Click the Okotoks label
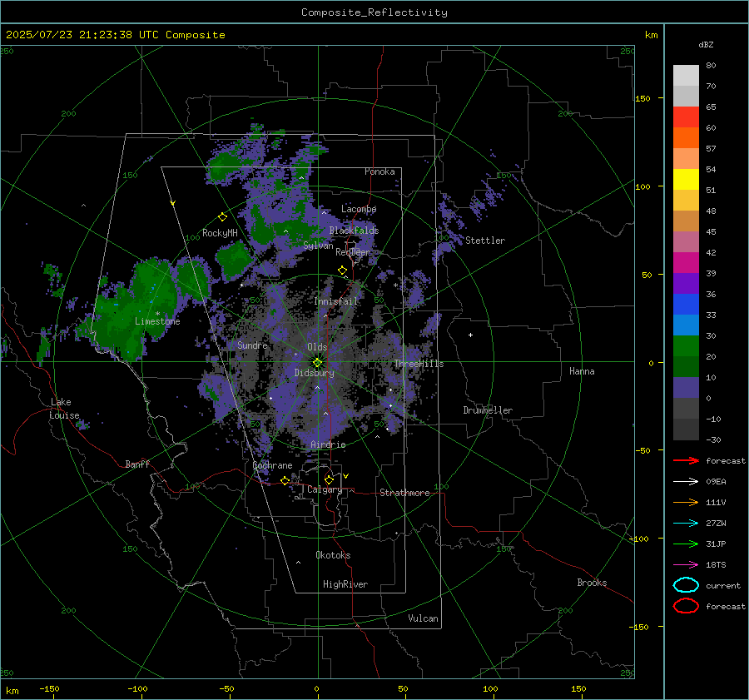This screenshot has width=749, height=700. pyautogui.click(x=333, y=555)
